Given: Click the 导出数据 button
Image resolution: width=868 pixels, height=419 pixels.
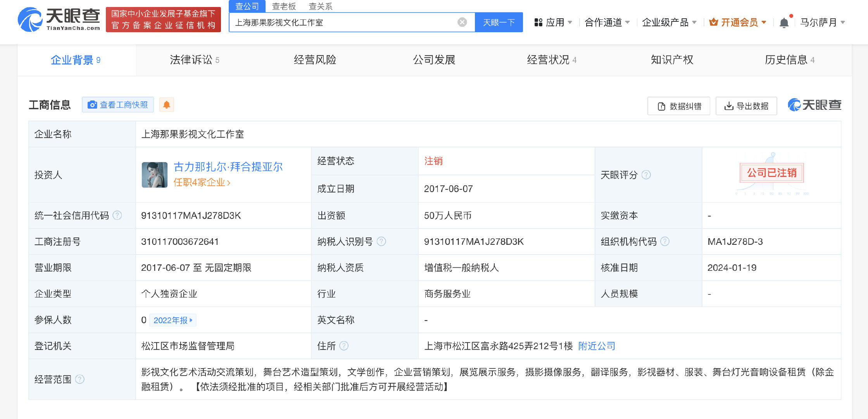Looking at the screenshot, I should (x=746, y=106).
